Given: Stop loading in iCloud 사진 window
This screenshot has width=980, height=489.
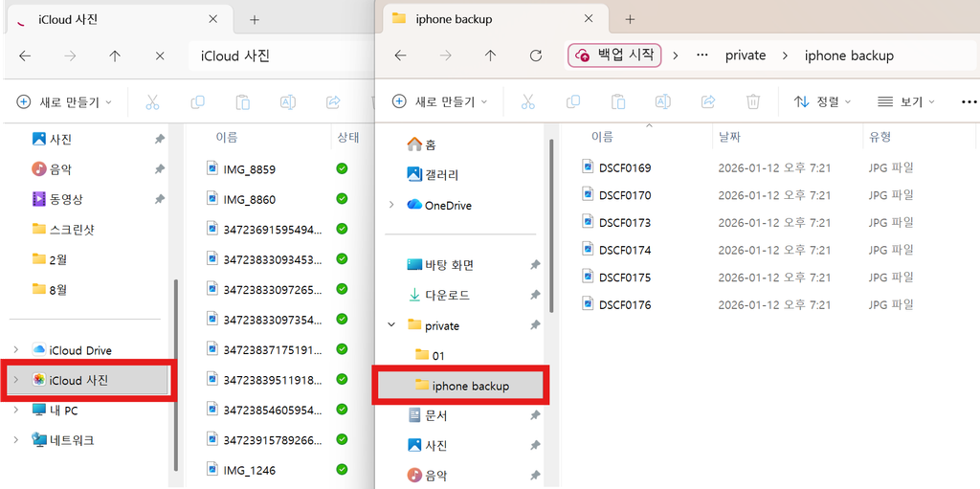Looking at the screenshot, I should pos(160,56).
